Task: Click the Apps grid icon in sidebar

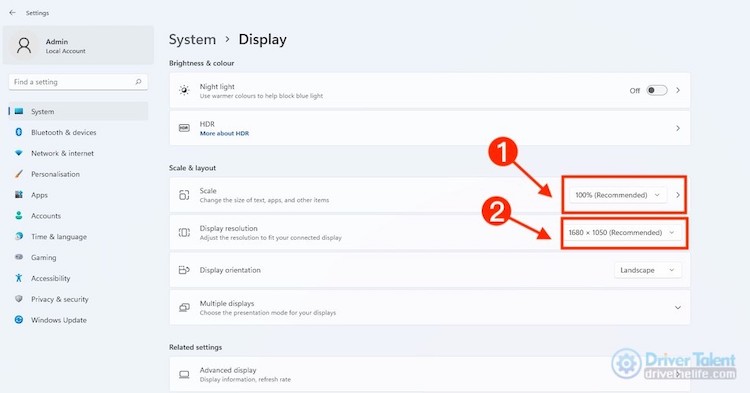Action: click(19, 195)
